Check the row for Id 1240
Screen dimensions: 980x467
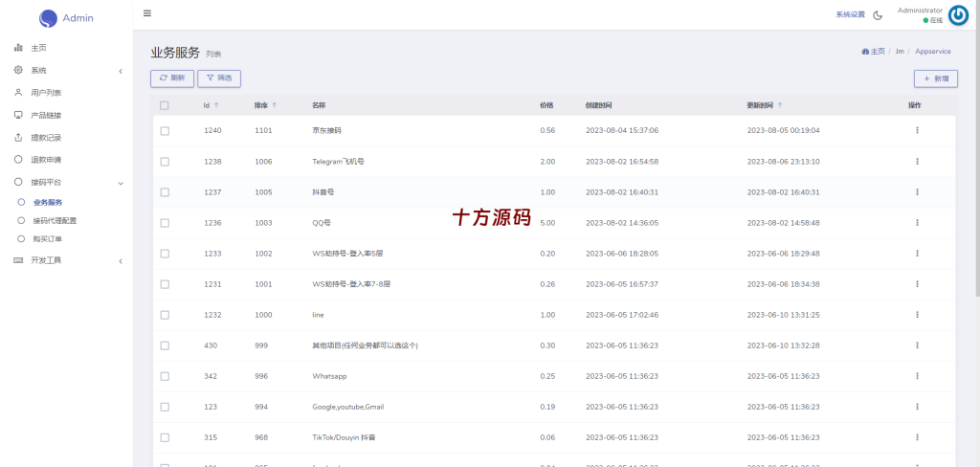[x=165, y=131]
